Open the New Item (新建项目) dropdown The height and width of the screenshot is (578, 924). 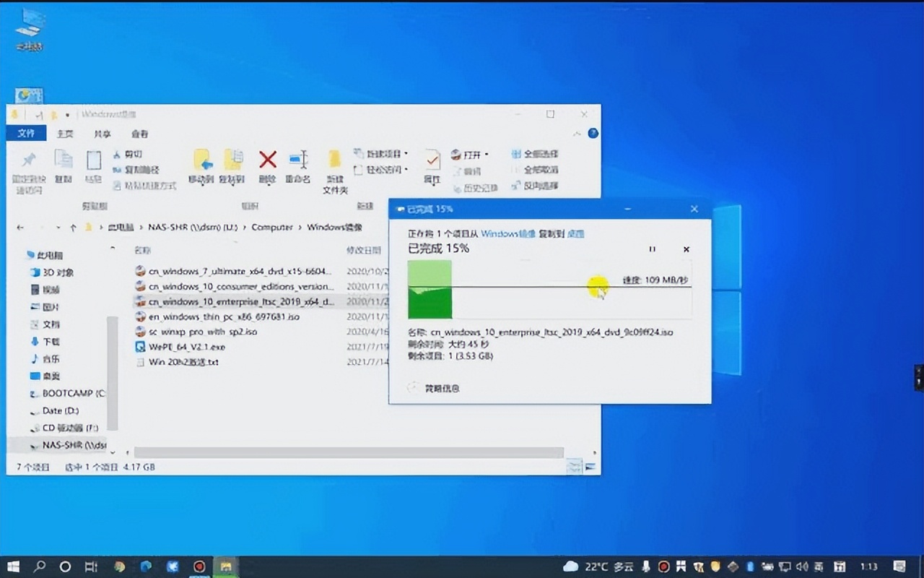(x=383, y=154)
